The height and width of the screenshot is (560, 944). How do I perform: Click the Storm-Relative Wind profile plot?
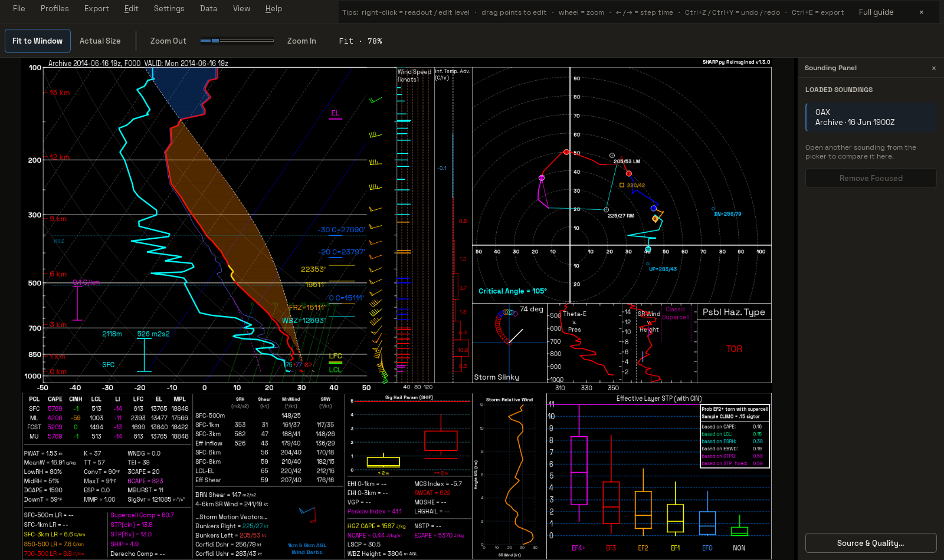point(509,476)
